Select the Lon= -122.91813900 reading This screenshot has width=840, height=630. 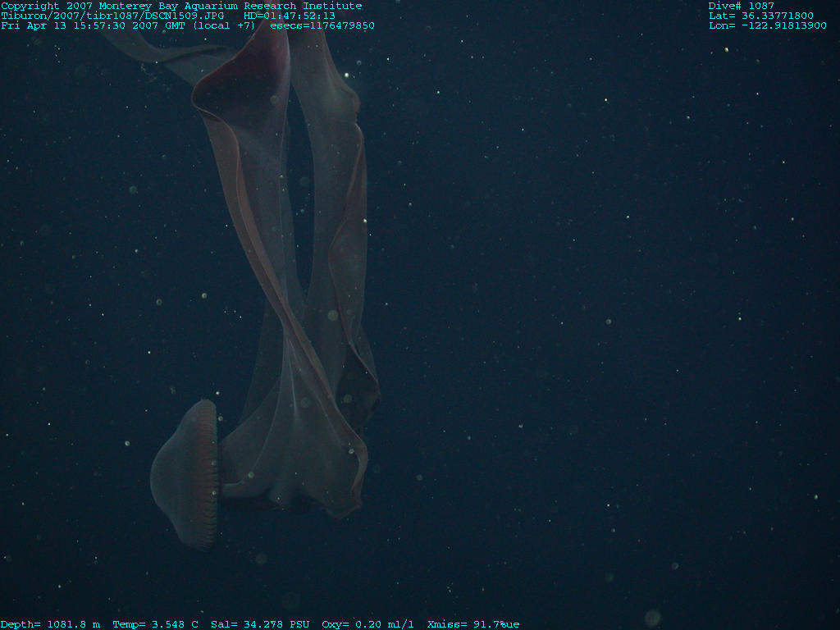767,25
